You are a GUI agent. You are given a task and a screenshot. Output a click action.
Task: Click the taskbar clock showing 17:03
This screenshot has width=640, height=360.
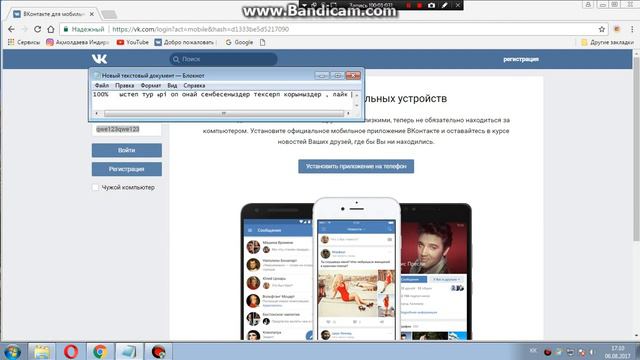pos(617,352)
